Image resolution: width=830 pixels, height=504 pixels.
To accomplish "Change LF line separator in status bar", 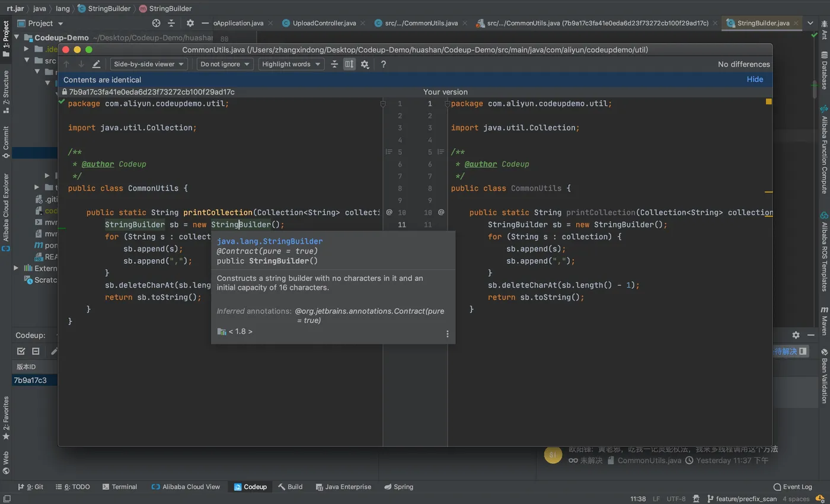I will point(656,499).
